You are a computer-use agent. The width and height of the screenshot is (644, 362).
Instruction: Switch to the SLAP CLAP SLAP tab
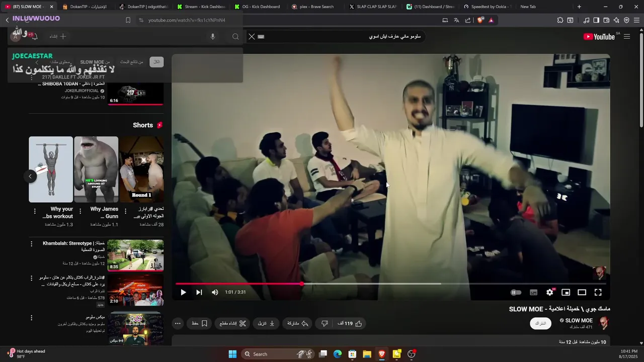373,7
